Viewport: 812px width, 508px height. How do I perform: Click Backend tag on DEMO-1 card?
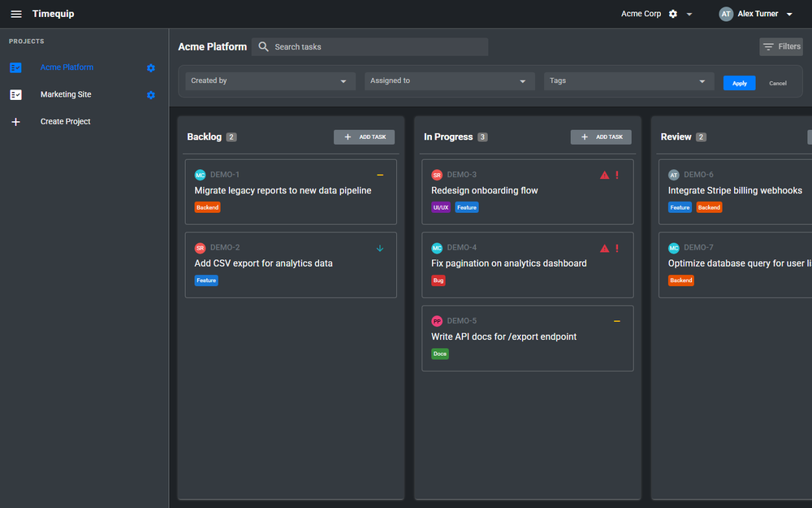click(207, 207)
